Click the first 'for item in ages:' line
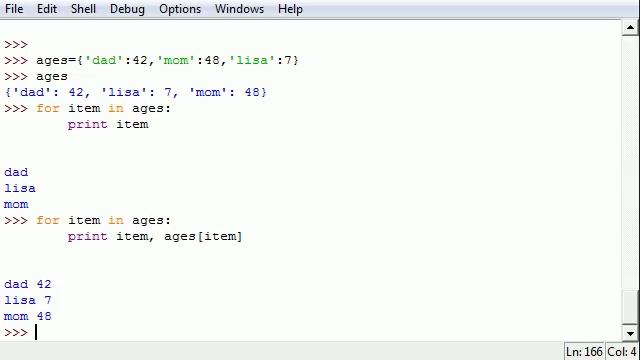This screenshot has height=360, width=640. 87,108
